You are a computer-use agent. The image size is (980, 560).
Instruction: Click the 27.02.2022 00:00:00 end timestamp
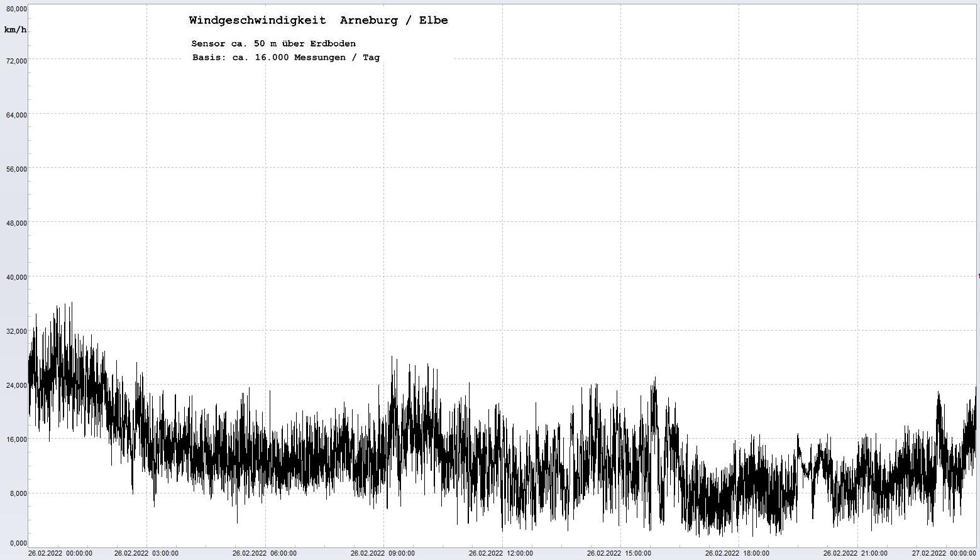(x=944, y=553)
